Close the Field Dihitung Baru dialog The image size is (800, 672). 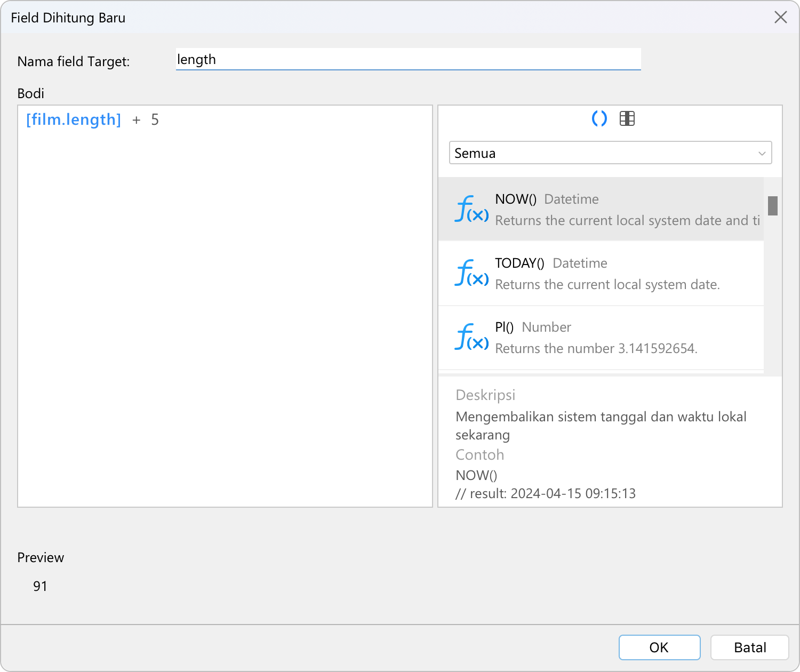point(781,18)
